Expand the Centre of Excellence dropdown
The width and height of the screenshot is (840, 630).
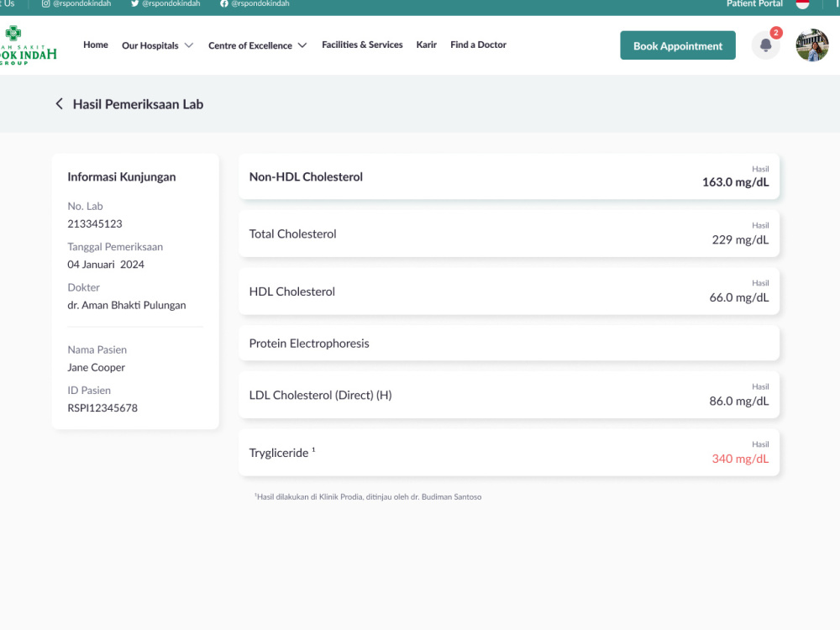[x=258, y=45]
